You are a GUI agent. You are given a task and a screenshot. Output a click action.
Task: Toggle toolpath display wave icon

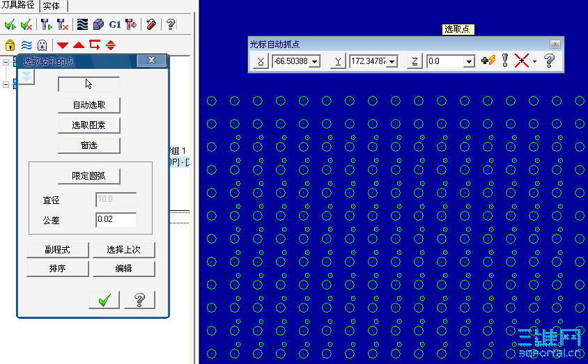coord(26,45)
